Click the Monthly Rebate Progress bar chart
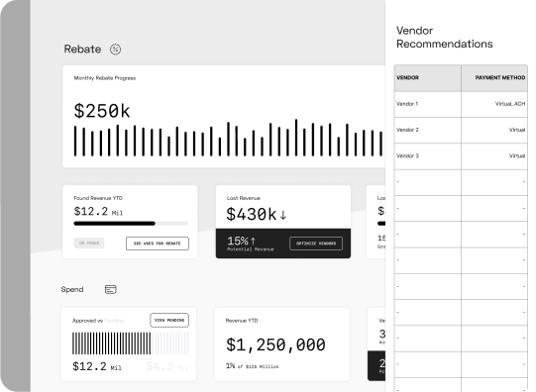This screenshot has height=392, width=536. pos(228,138)
